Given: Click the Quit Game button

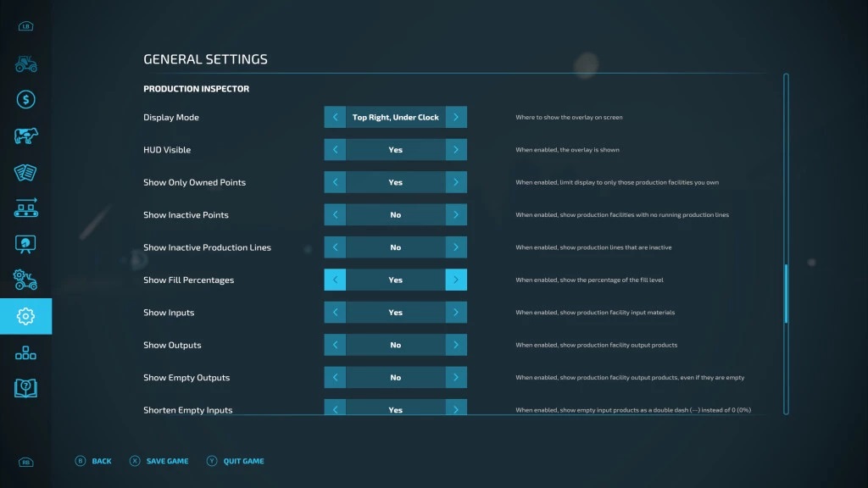Looking at the screenshot, I should (236, 461).
